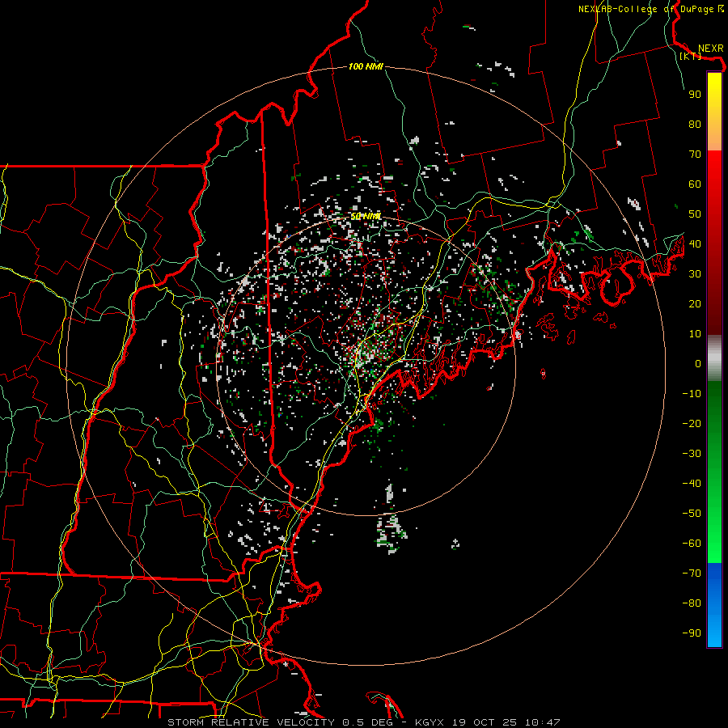Click the 30 value on color scale

coord(695,274)
